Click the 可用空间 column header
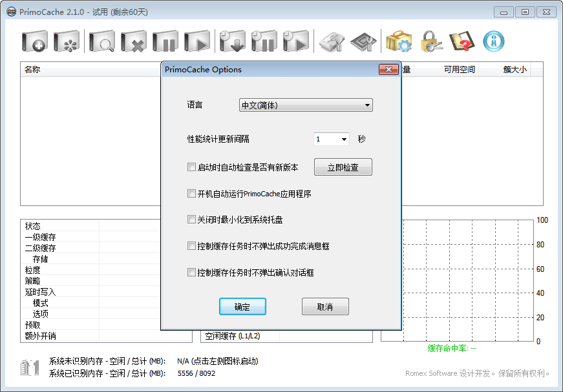Screen dimensions: 563x392 tap(447, 70)
